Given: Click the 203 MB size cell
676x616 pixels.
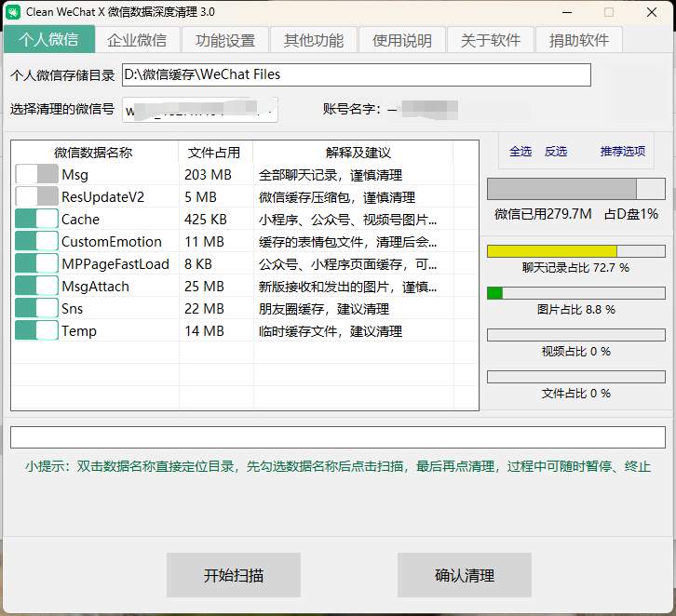Looking at the screenshot, I should click(x=208, y=175).
